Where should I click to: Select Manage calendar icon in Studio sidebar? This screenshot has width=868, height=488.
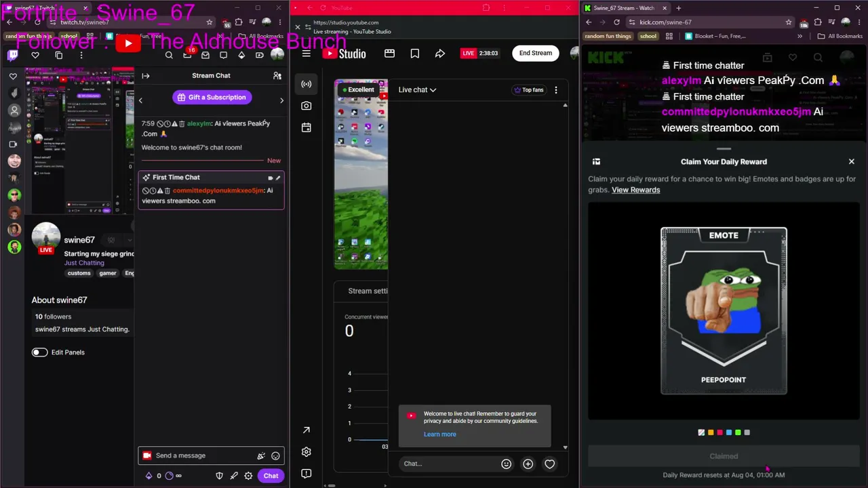click(307, 127)
